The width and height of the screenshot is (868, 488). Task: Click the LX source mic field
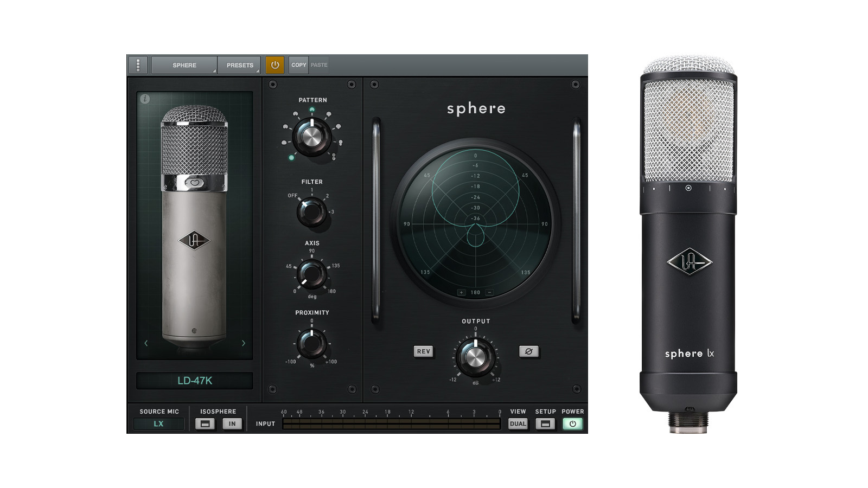tap(158, 424)
